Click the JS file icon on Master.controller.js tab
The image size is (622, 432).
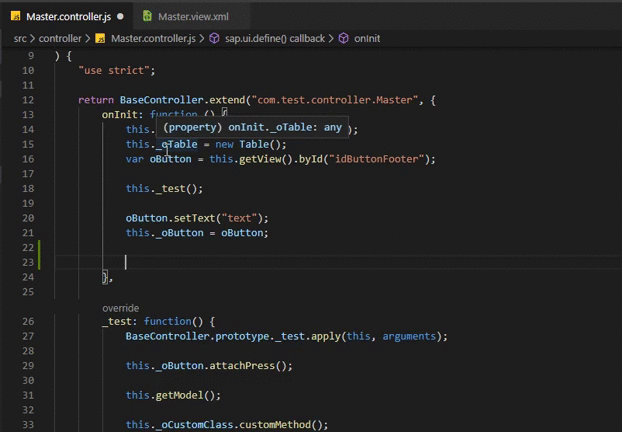click(15, 16)
